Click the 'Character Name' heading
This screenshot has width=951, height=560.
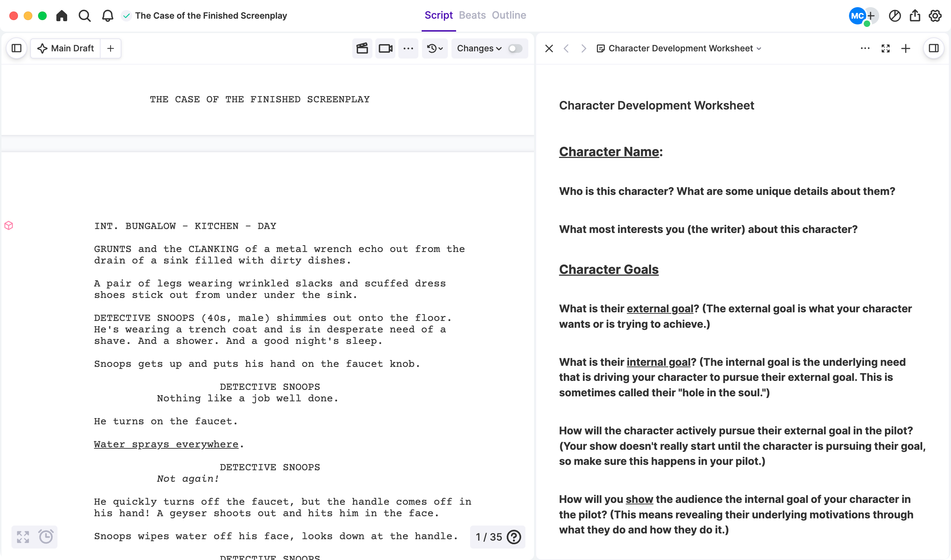609,152
